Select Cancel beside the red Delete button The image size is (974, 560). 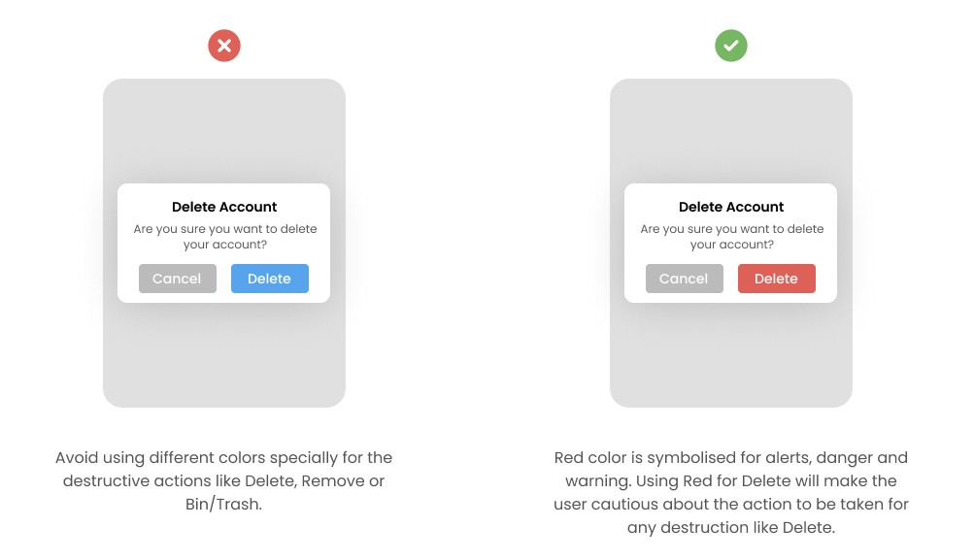coord(684,279)
